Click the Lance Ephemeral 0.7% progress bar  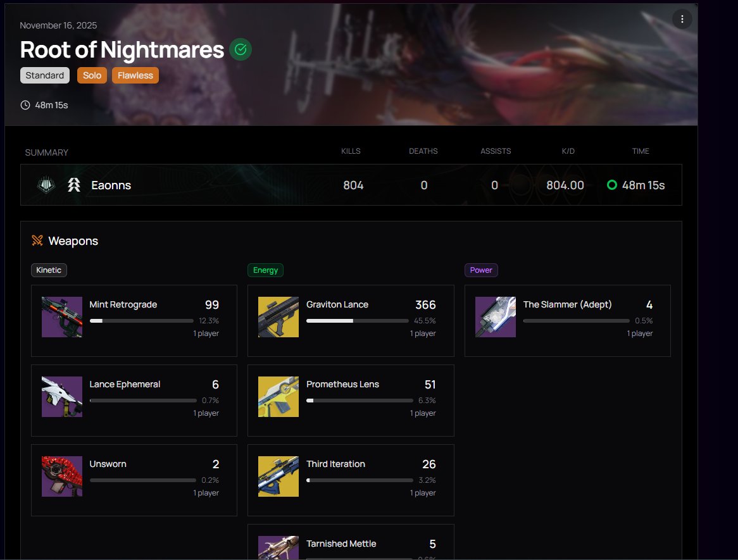click(143, 401)
